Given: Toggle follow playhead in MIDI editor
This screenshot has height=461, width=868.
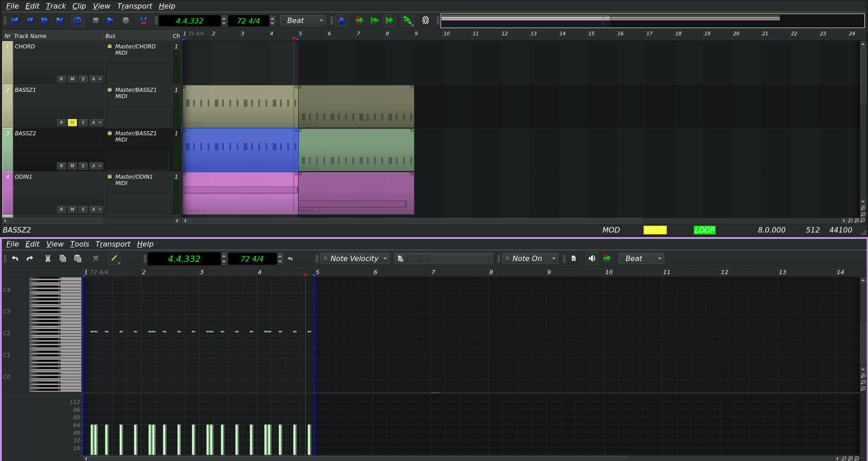Looking at the screenshot, I should click(x=607, y=258).
